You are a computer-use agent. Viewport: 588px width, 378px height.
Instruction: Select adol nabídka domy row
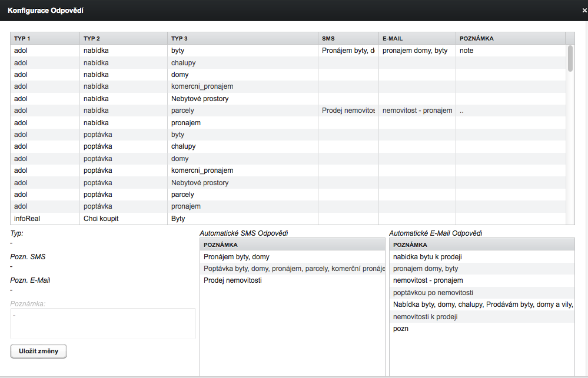click(288, 75)
